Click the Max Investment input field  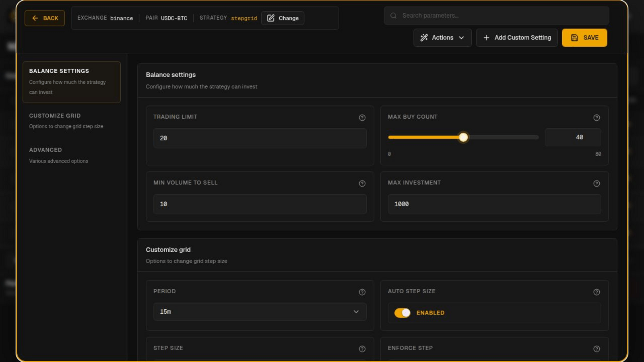494,204
